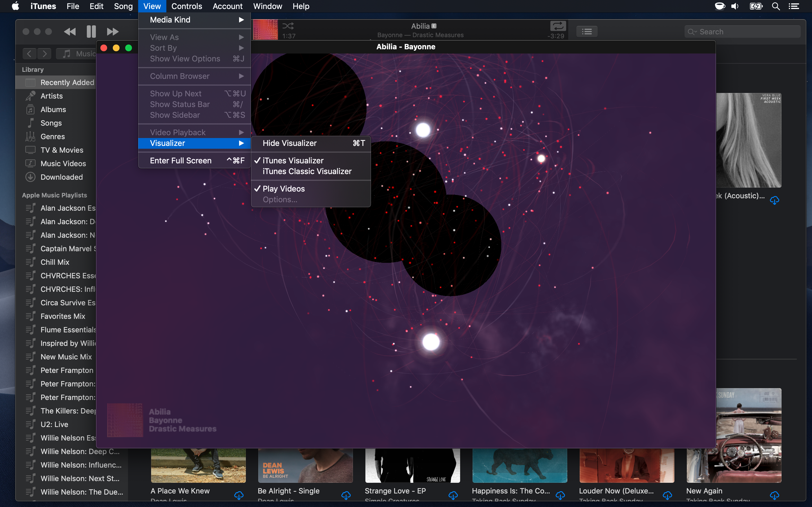
Task: Click greyed-out Options in Visualizer submenu
Action: [279, 199]
